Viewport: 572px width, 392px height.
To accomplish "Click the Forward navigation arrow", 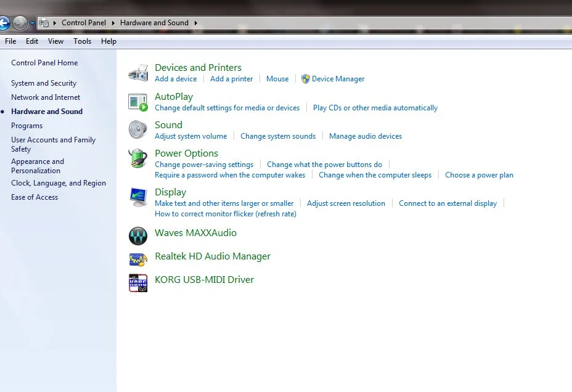I will point(20,23).
